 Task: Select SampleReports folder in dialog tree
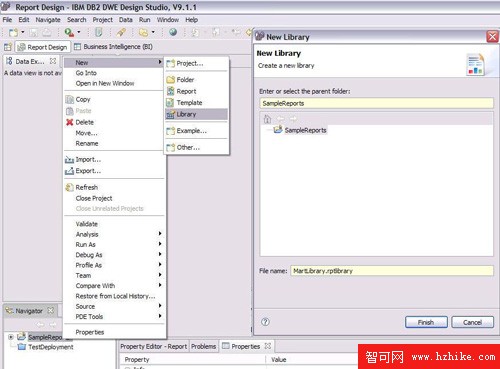[305, 130]
